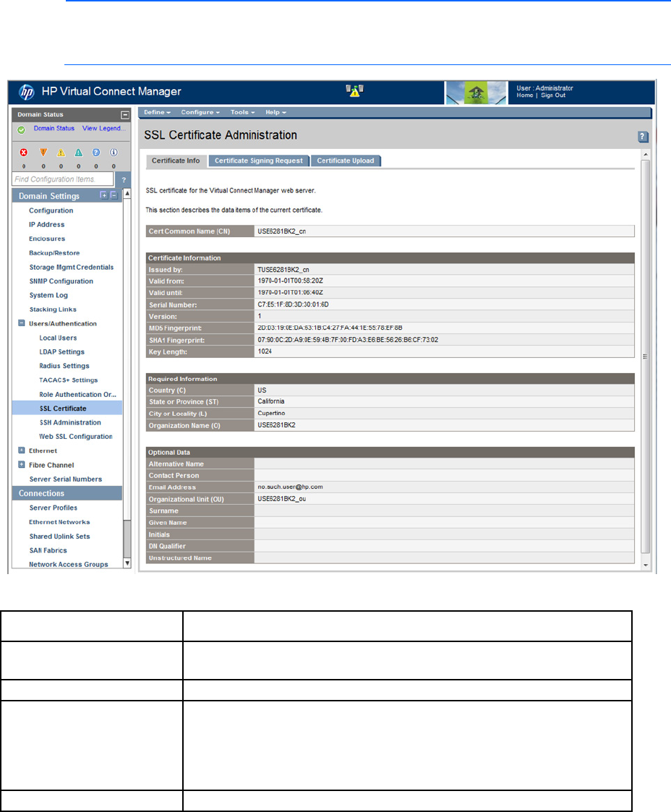Open the Define menu
The image size is (671, 812).
coord(158,112)
